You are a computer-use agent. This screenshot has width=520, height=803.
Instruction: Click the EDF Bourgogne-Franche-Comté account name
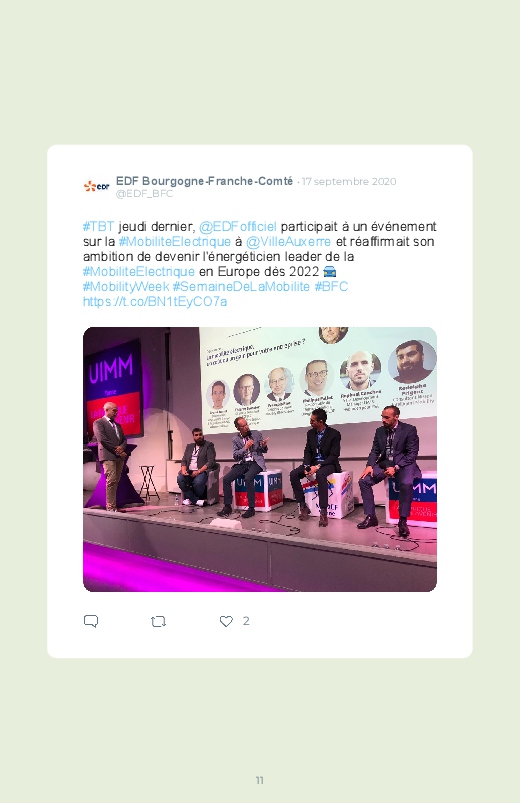204,181
